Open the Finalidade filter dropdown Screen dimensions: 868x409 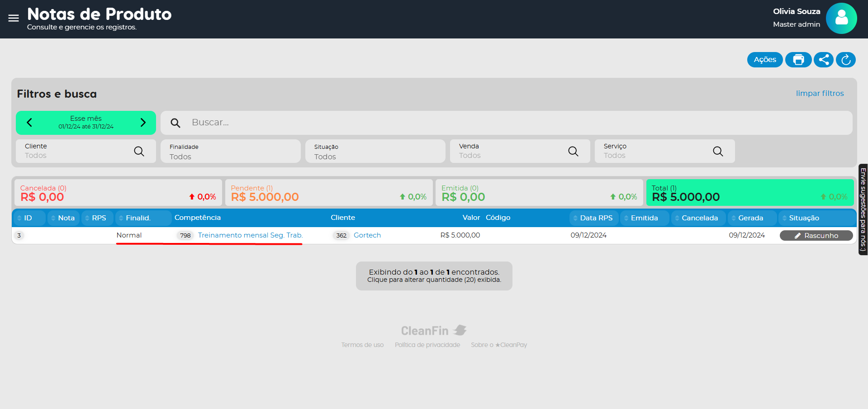tap(230, 151)
